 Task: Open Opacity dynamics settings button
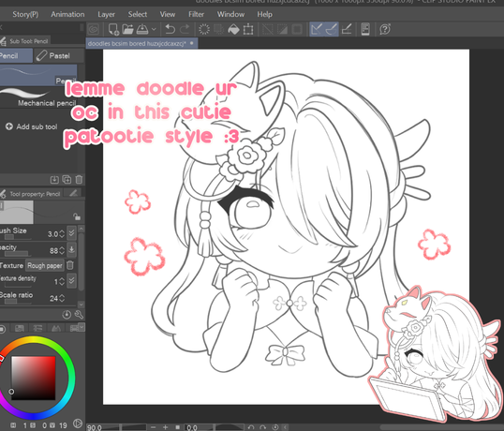pyautogui.click(x=72, y=249)
